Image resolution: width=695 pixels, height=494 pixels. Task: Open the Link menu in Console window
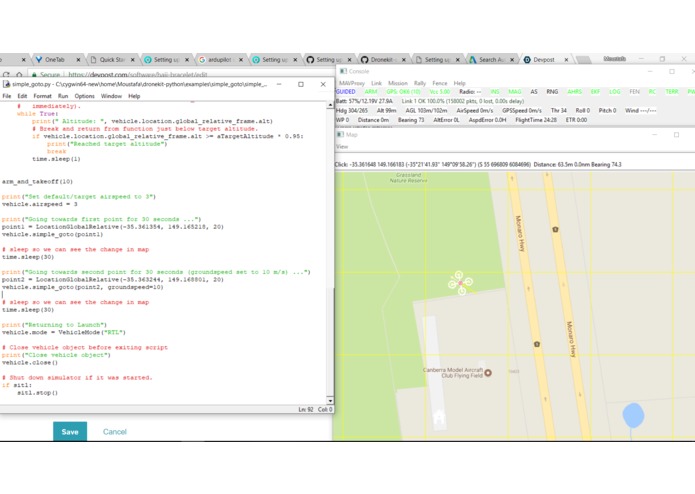coord(376,83)
